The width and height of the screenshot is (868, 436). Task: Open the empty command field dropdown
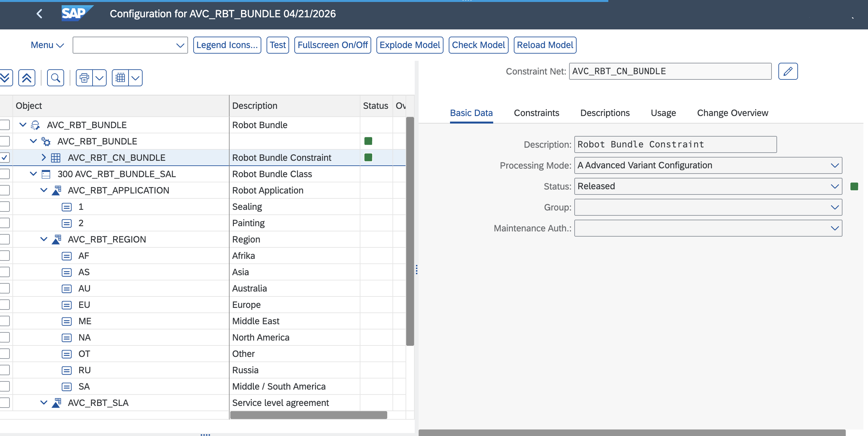(x=180, y=45)
